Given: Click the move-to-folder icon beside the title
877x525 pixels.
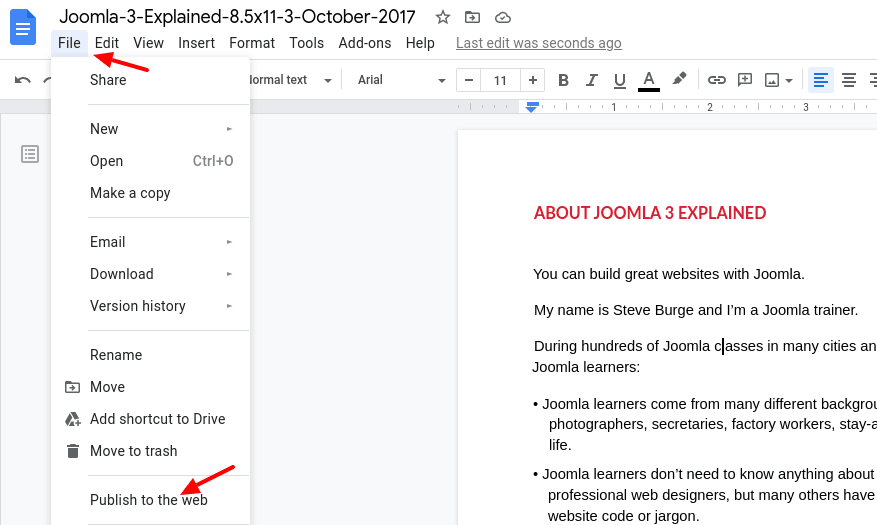Looking at the screenshot, I should click(x=473, y=17).
